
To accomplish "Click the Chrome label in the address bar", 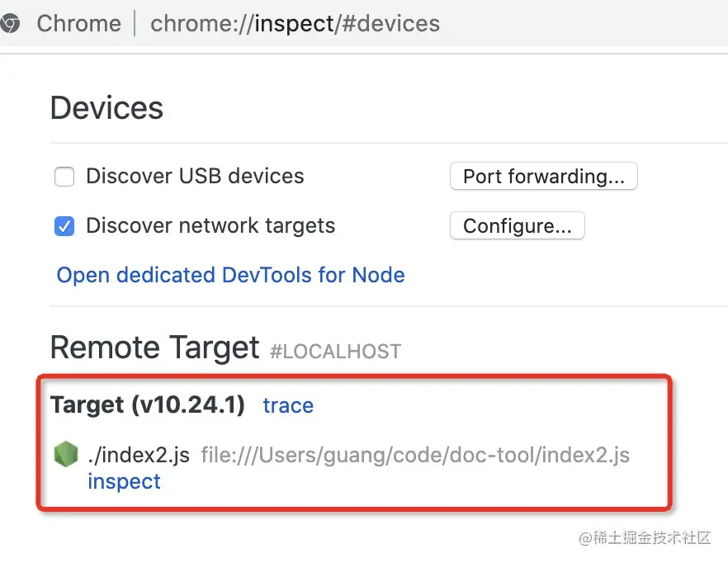I will (78, 23).
